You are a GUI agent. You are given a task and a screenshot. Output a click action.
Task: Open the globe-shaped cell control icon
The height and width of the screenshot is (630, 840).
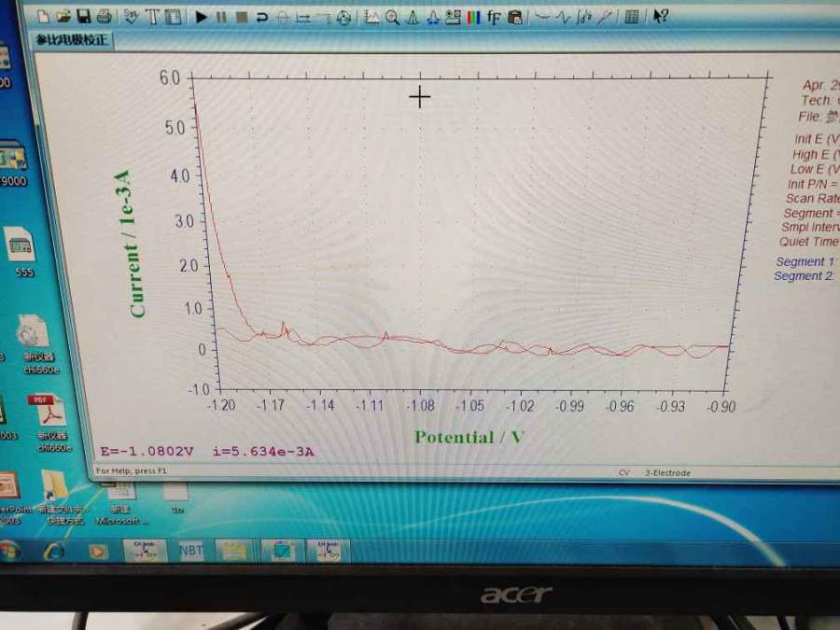click(x=343, y=18)
